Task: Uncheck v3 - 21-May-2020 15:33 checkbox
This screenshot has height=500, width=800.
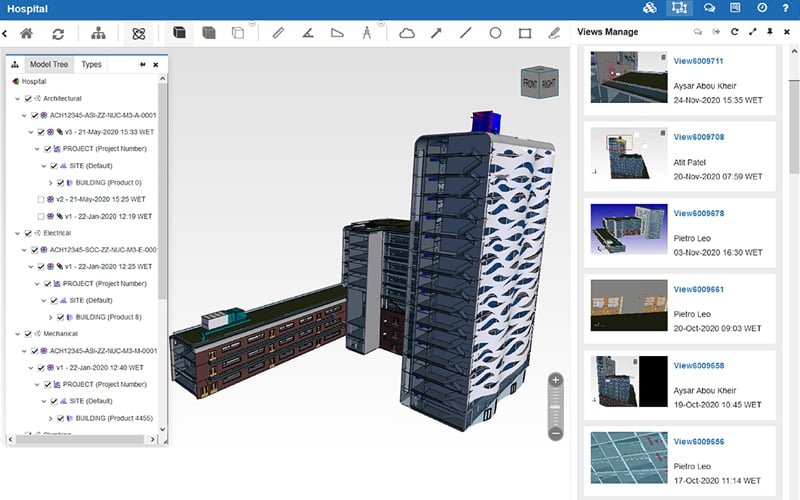Action: pos(41,132)
